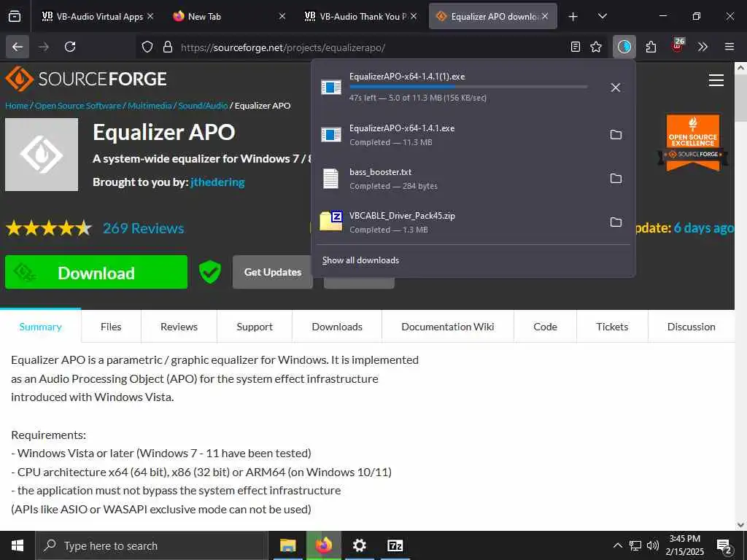
Task: Open File Explorer from taskbar
Action: (x=287, y=545)
